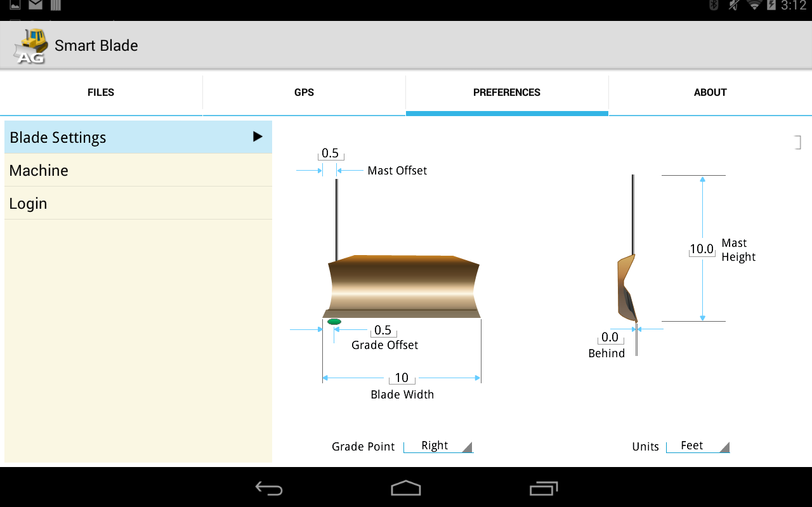812x507 pixels.
Task: Open the recent apps overview button
Action: coord(544,488)
